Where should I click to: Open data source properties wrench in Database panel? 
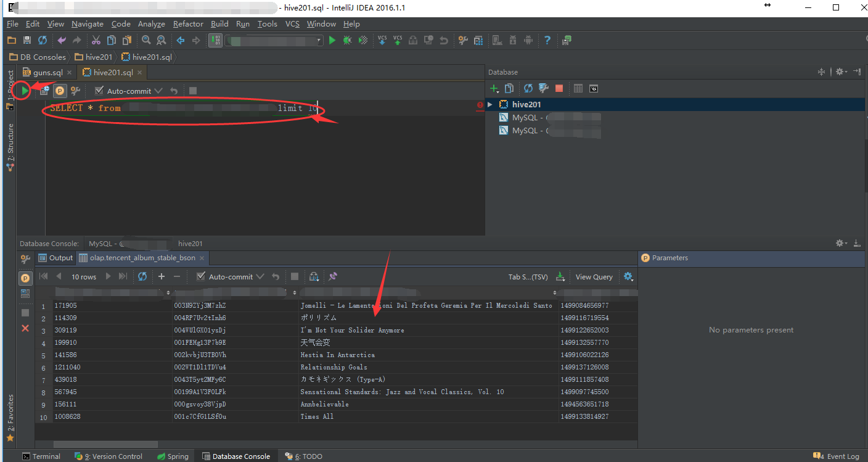pyautogui.click(x=544, y=88)
